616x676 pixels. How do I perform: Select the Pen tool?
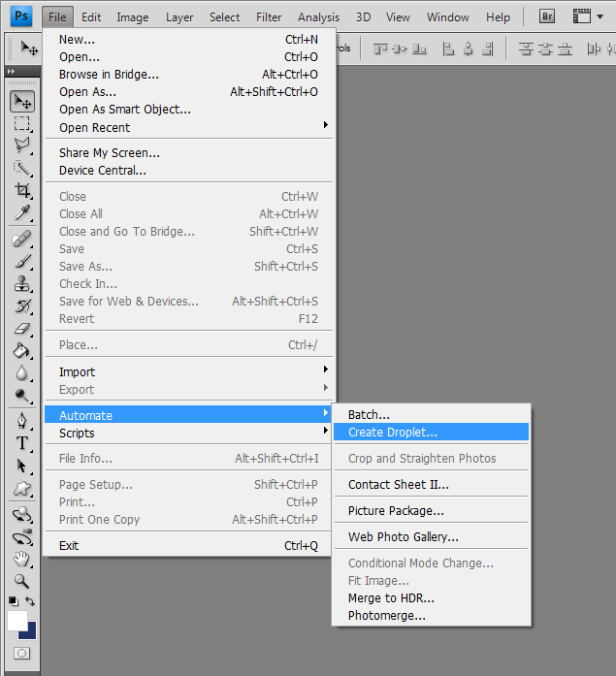coord(22,421)
